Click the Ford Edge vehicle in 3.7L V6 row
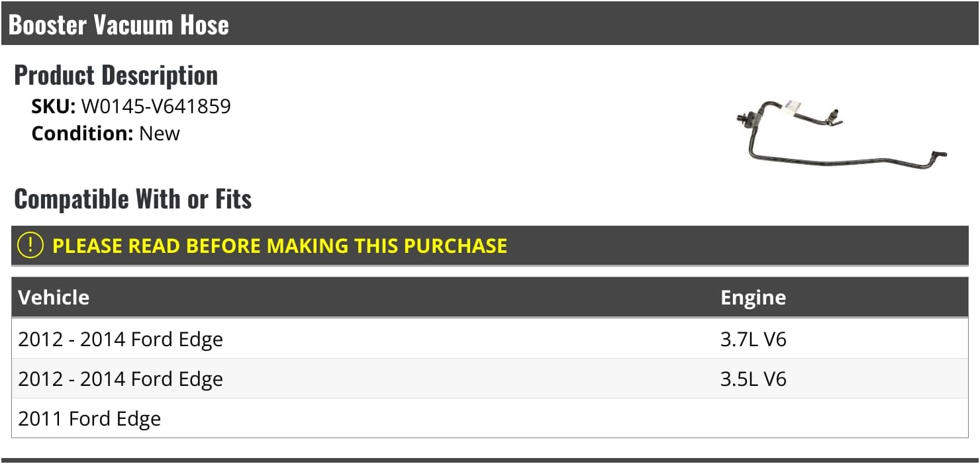Screen dimensions: 980x464 pos(121,340)
